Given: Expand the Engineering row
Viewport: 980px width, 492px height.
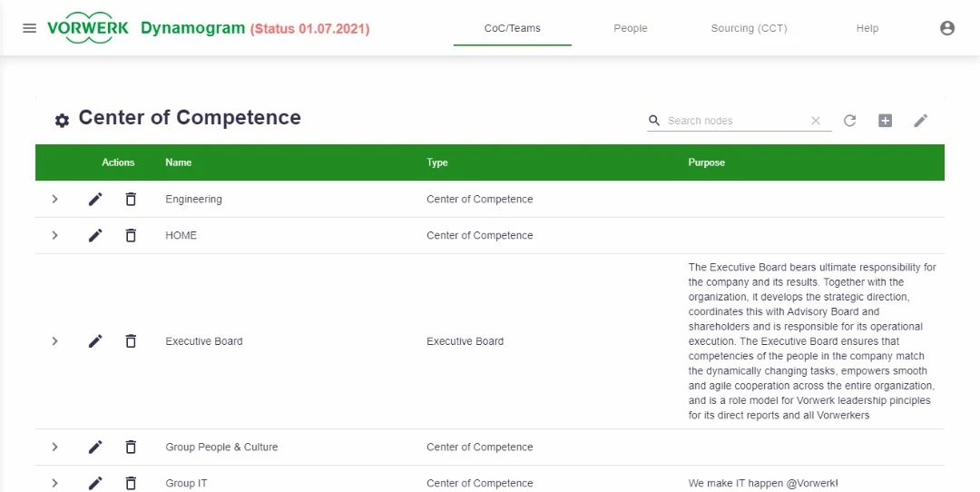Looking at the screenshot, I should (x=55, y=200).
